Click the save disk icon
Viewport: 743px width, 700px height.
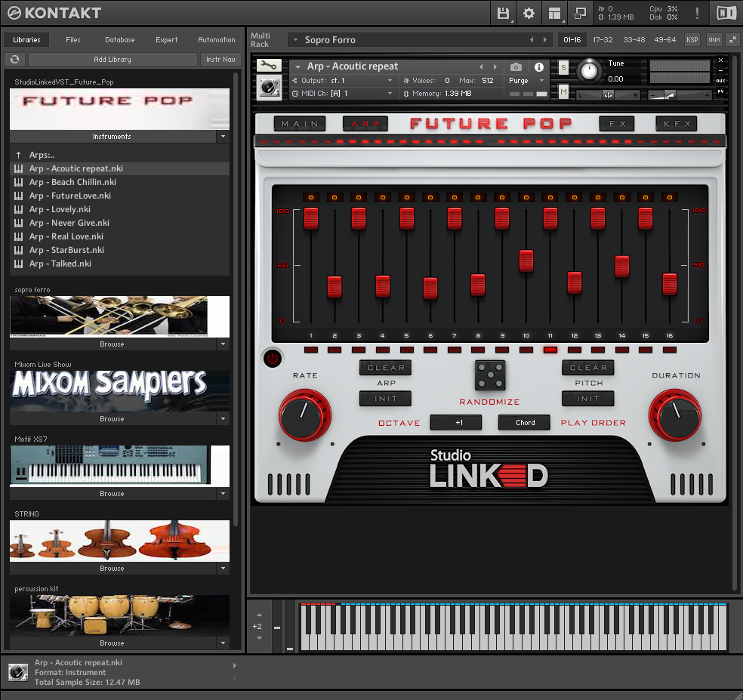tap(503, 13)
